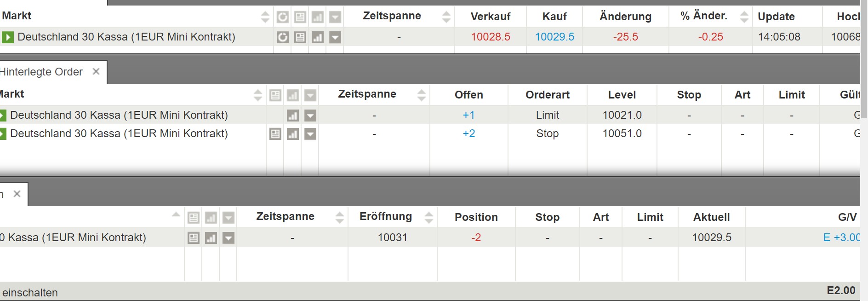The image size is (868, 301).
Task: Expand the dropdown arrow in the watchlist row
Action: coord(335,37)
